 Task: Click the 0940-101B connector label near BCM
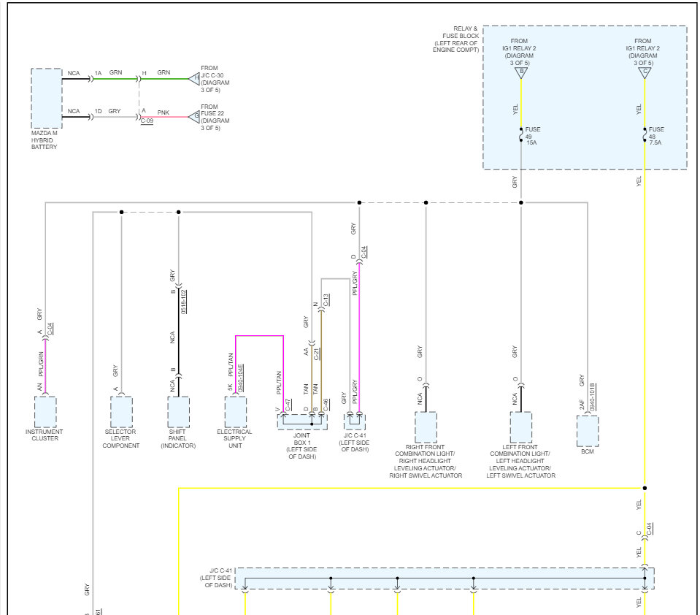(x=593, y=397)
